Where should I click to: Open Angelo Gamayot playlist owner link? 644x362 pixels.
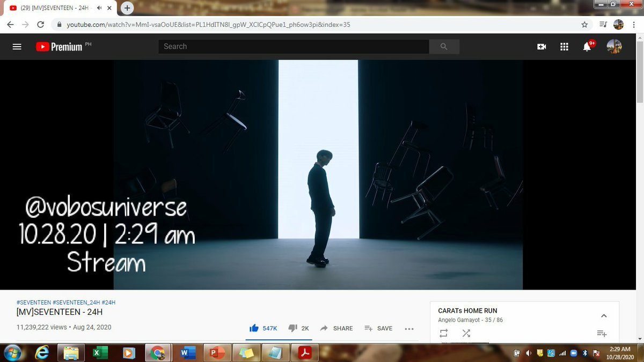coord(460,320)
